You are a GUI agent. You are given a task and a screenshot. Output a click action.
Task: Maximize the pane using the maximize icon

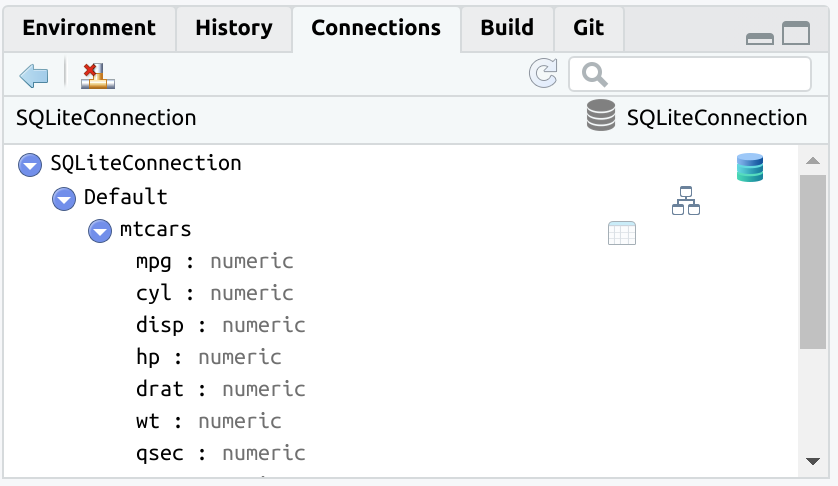796,34
